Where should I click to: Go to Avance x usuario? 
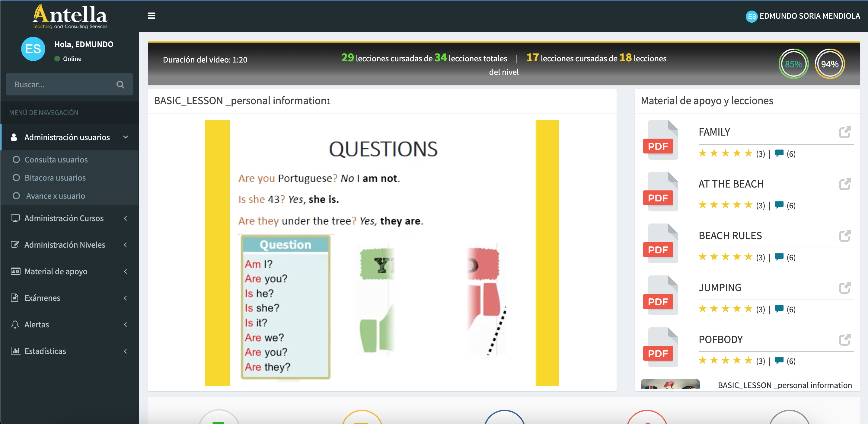pos(56,196)
